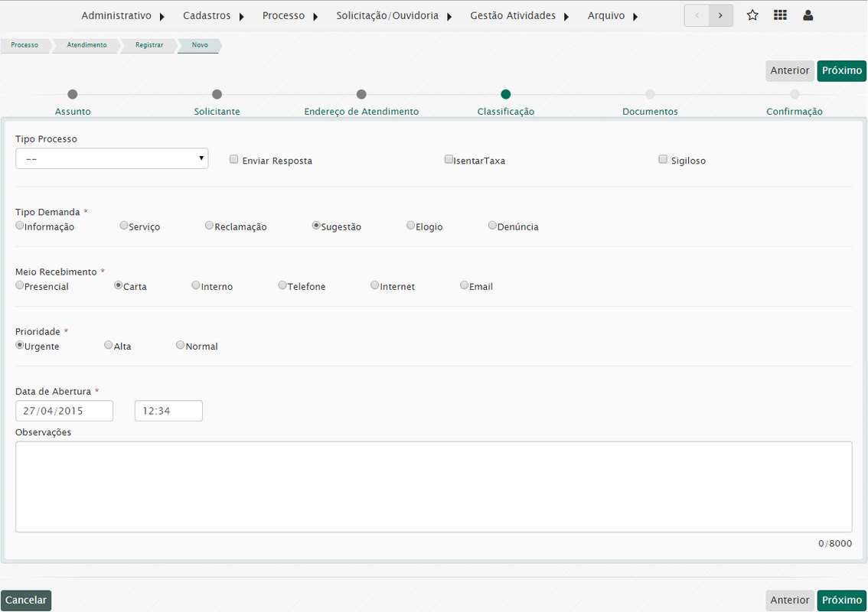Click the favorites star icon

click(752, 15)
